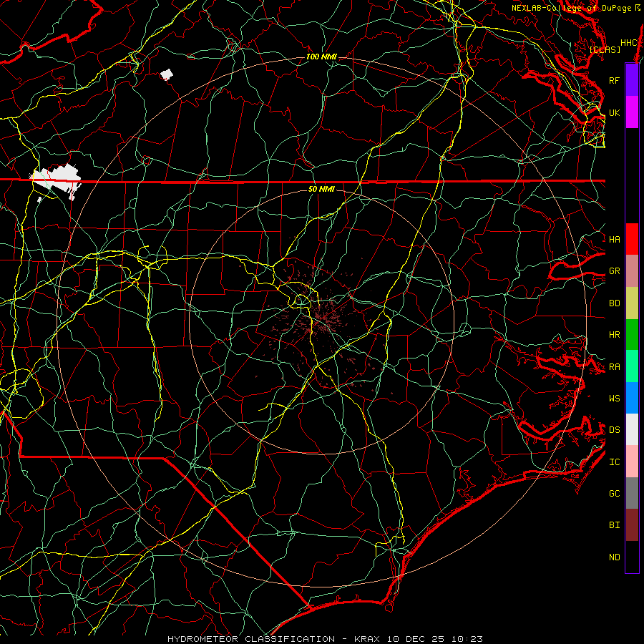Click the KRAX radar station identifier
The height and width of the screenshot is (644, 644).
pyautogui.click(x=367, y=639)
